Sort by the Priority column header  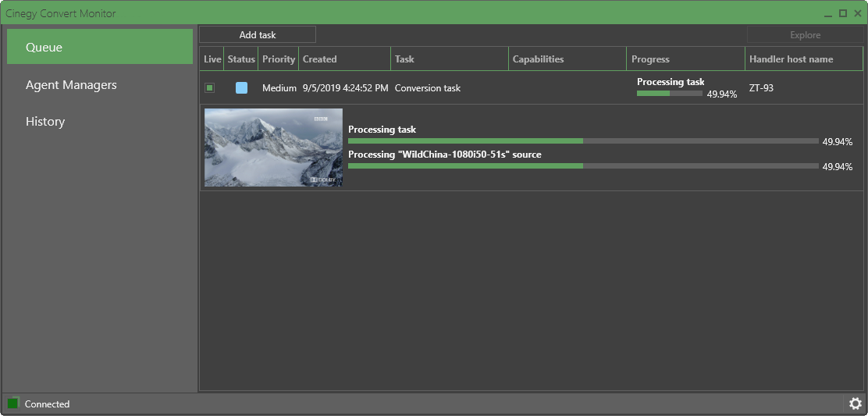pyautogui.click(x=279, y=59)
